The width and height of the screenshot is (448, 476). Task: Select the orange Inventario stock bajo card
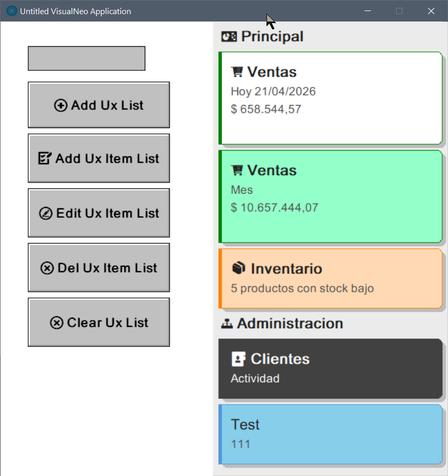point(330,278)
